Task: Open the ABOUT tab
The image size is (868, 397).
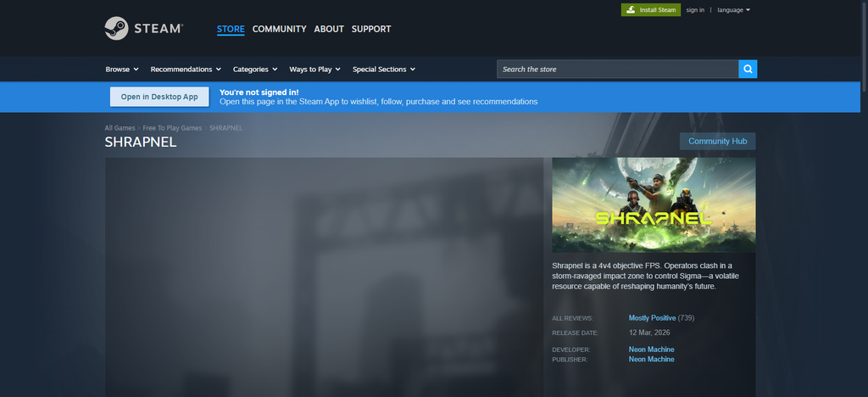Action: [329, 29]
